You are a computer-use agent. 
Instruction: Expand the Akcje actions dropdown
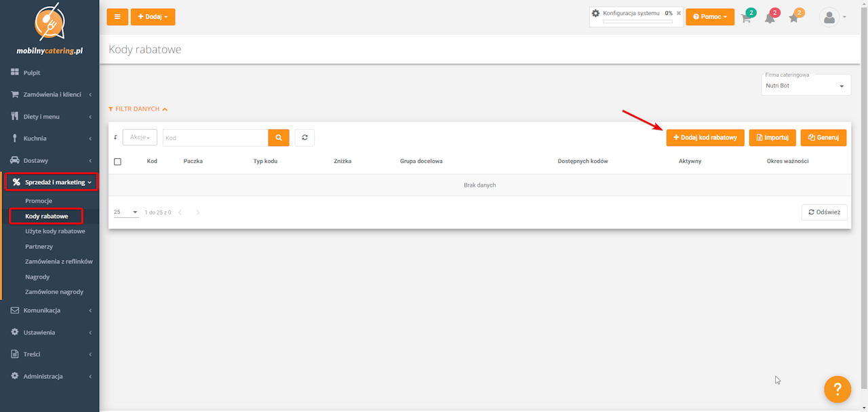tap(140, 138)
